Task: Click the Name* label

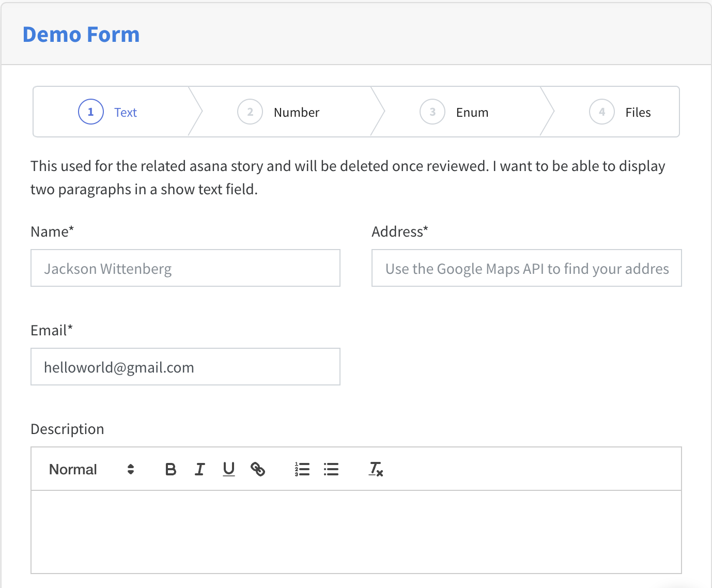Action: tap(52, 231)
